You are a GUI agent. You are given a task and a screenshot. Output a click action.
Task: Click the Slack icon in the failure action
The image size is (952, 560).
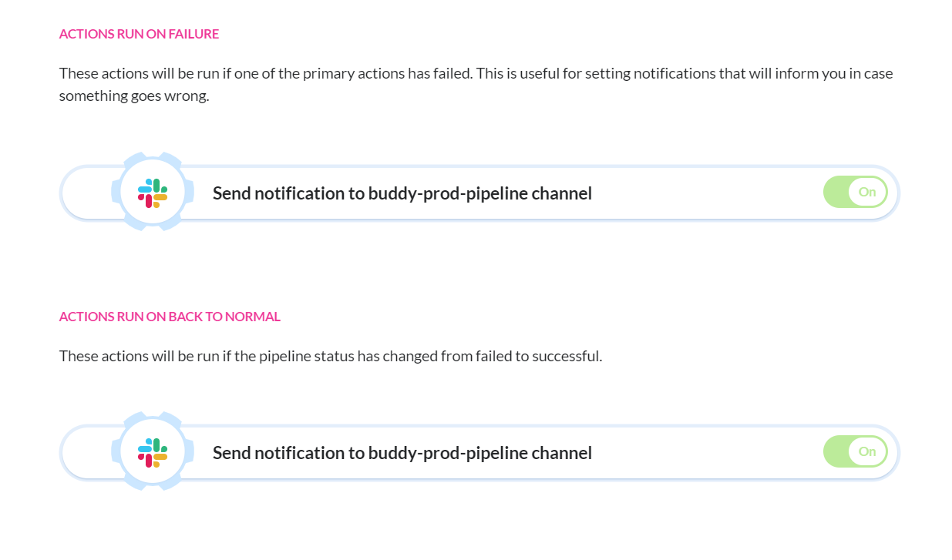pyautogui.click(x=153, y=193)
